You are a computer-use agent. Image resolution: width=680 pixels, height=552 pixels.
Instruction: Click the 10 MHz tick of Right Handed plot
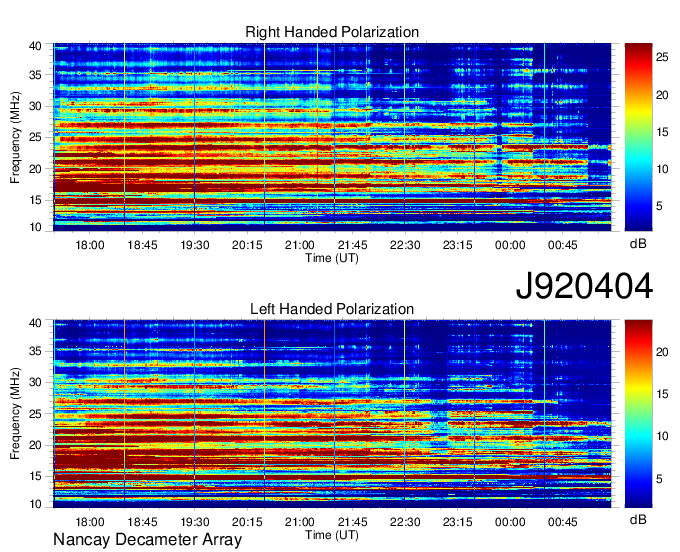(36, 227)
